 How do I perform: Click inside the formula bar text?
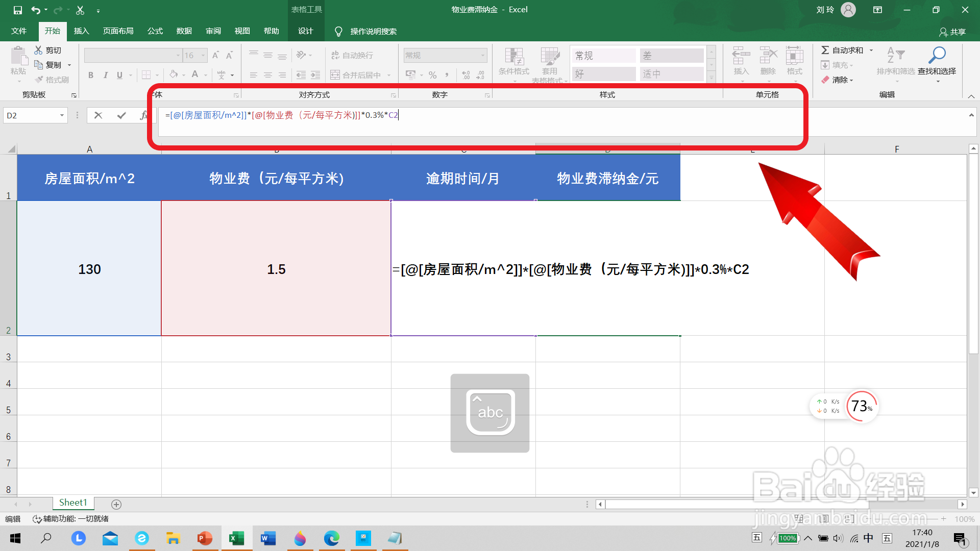tap(281, 115)
